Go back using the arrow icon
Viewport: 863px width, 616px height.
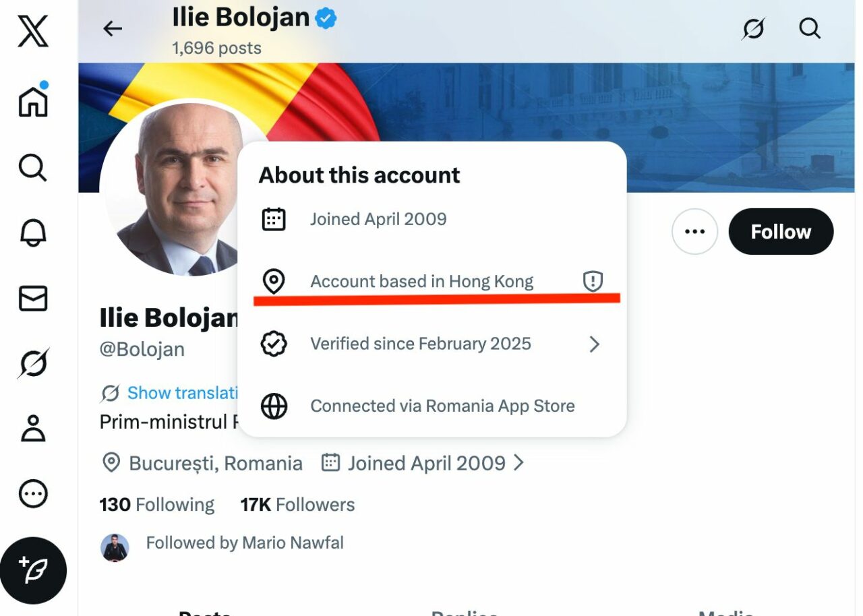click(x=113, y=28)
